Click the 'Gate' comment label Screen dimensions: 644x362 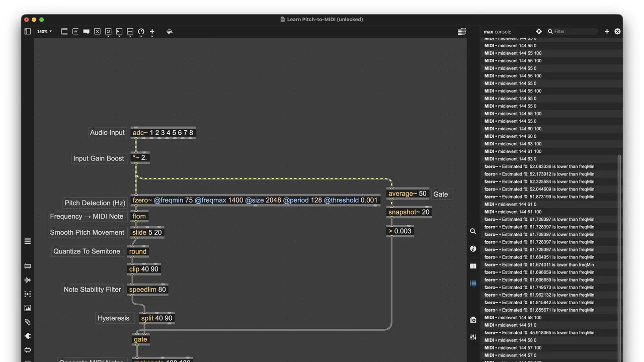click(x=441, y=194)
